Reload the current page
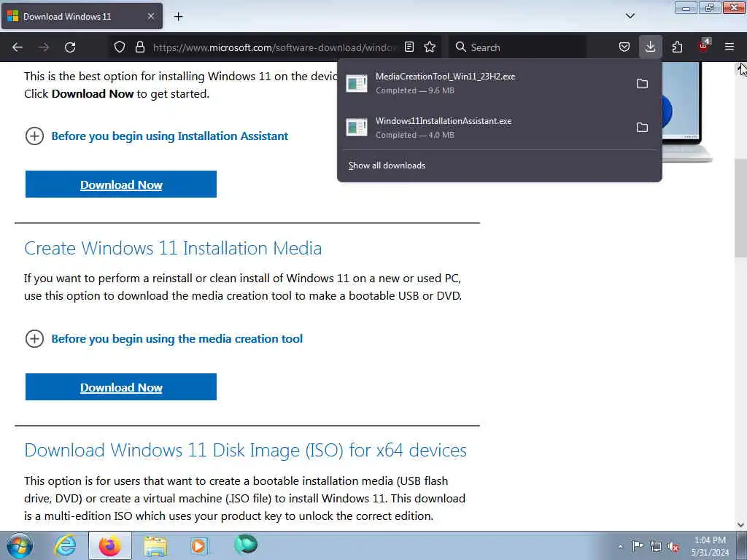 70,47
